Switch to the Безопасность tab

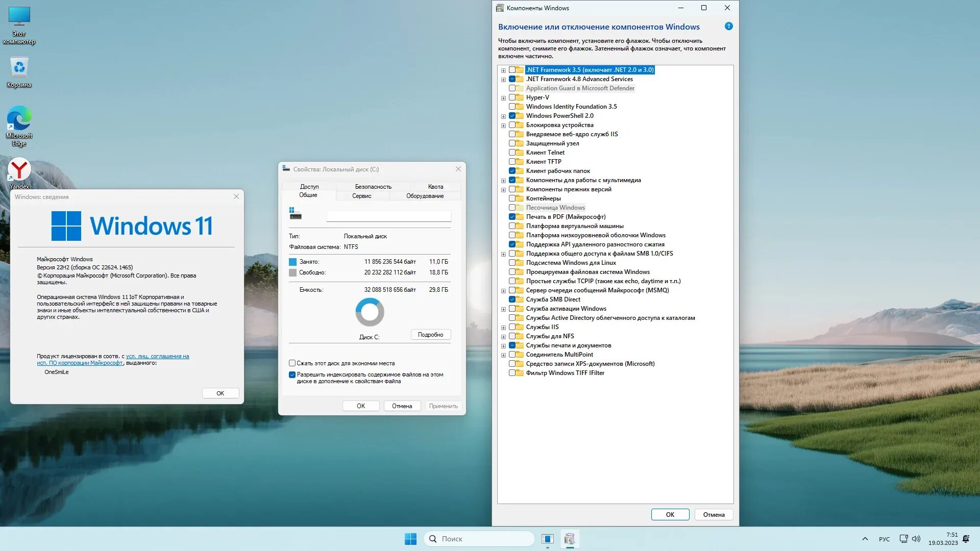(373, 187)
